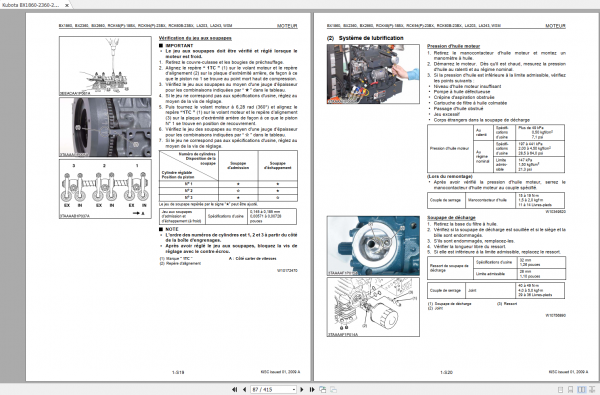This screenshot has width=600, height=395.
Task: Click the page number 1-S19 on the left page
Action: (x=178, y=372)
